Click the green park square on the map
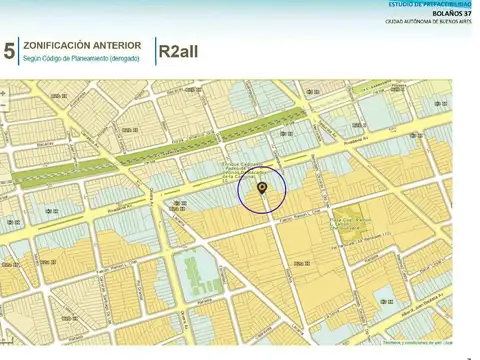480x360 pixels. (348, 223)
